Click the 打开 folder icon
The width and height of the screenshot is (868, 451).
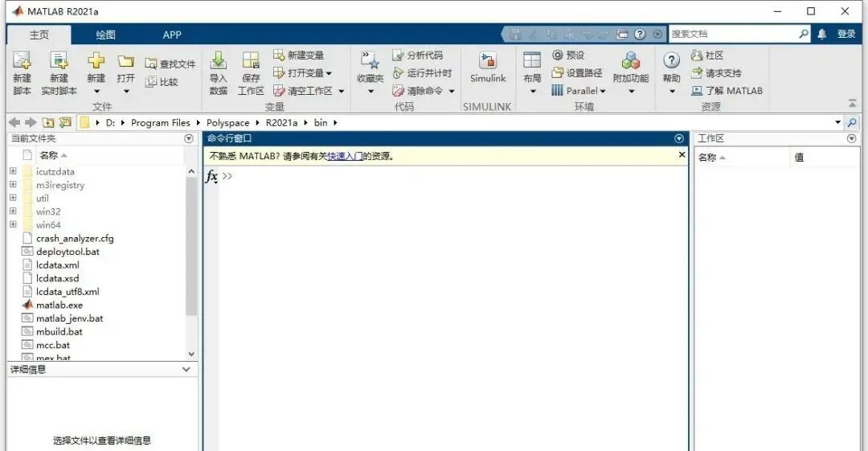click(x=125, y=61)
